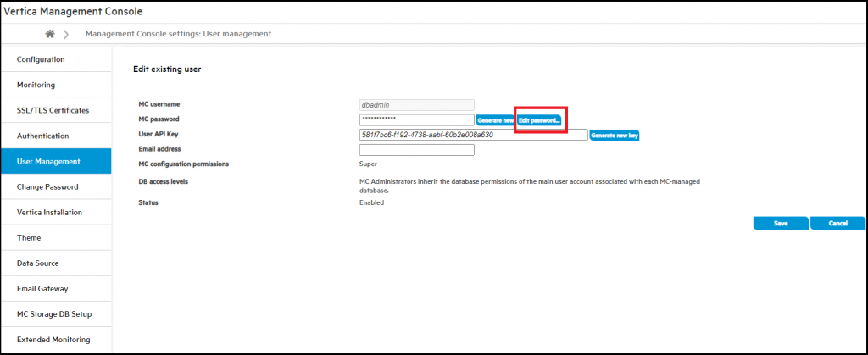Open the Authentication section
Viewport: 868px width, 355px height.
tap(56, 136)
